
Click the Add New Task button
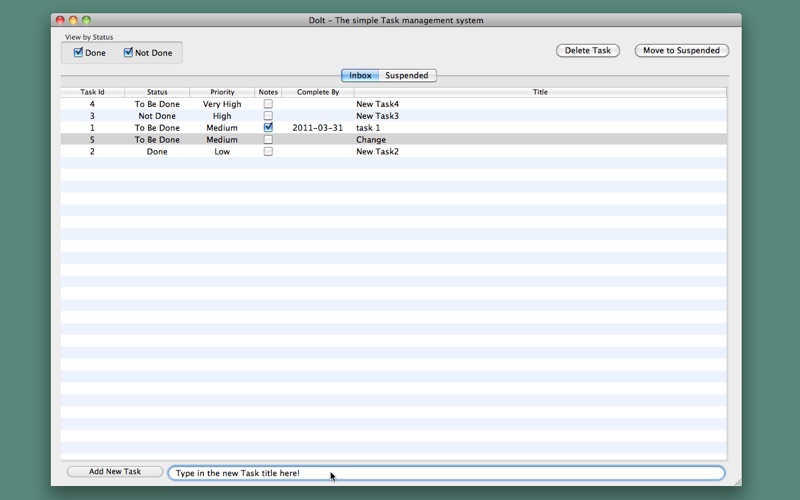(115, 471)
